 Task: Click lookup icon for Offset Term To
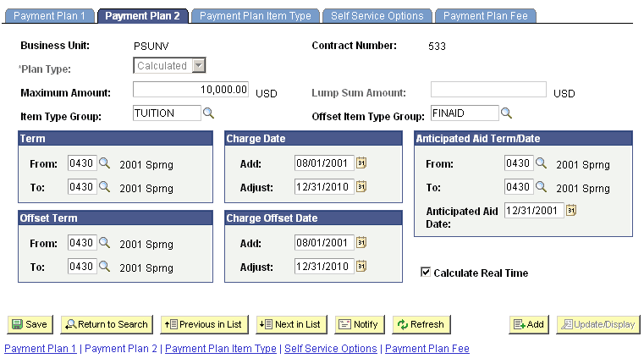click(x=105, y=267)
